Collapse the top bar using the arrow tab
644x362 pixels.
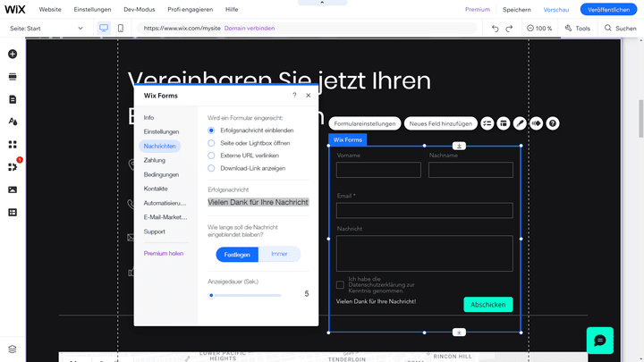322,3
